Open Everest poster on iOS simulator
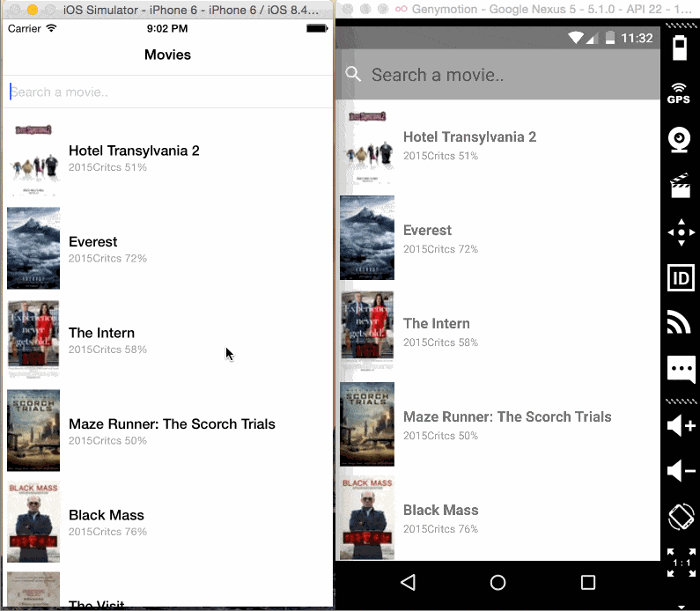The image size is (700, 611). 33,248
